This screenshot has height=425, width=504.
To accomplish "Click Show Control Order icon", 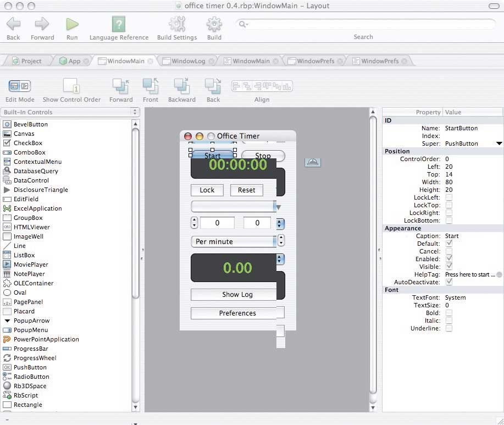I will [x=71, y=86].
